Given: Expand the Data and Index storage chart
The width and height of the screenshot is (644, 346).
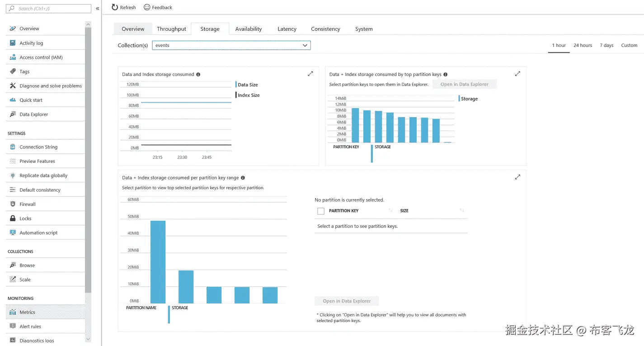Looking at the screenshot, I should pos(310,74).
